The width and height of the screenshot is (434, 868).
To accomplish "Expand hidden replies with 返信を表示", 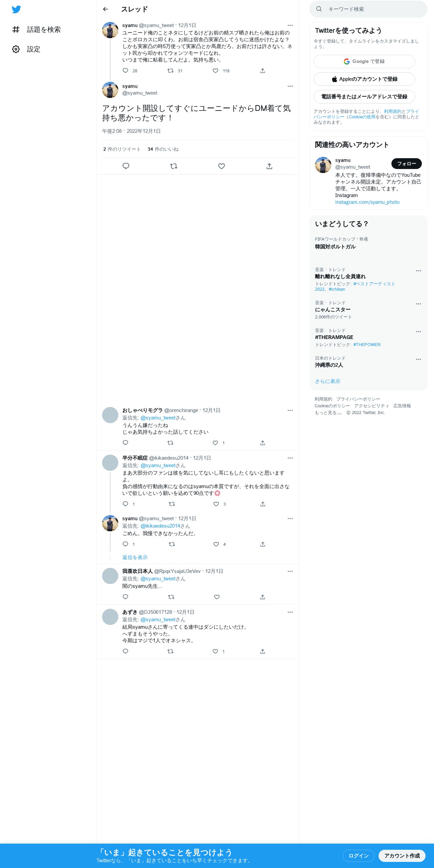I will click(135, 557).
